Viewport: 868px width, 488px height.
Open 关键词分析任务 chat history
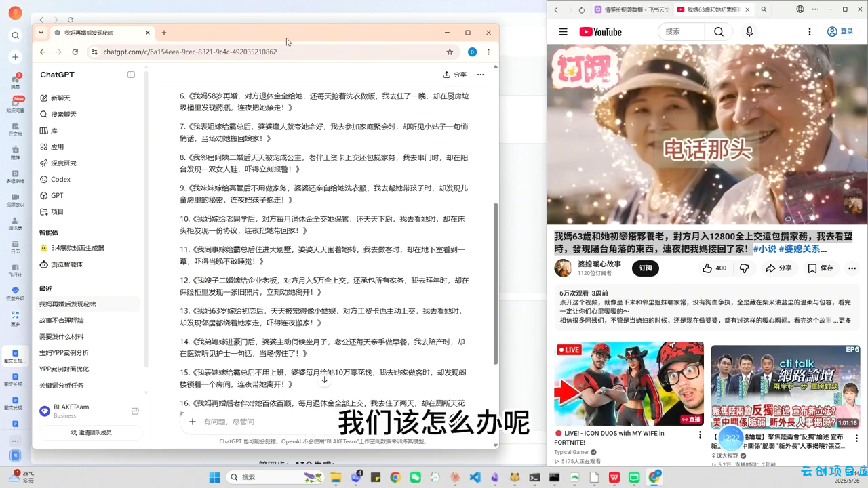point(62,386)
